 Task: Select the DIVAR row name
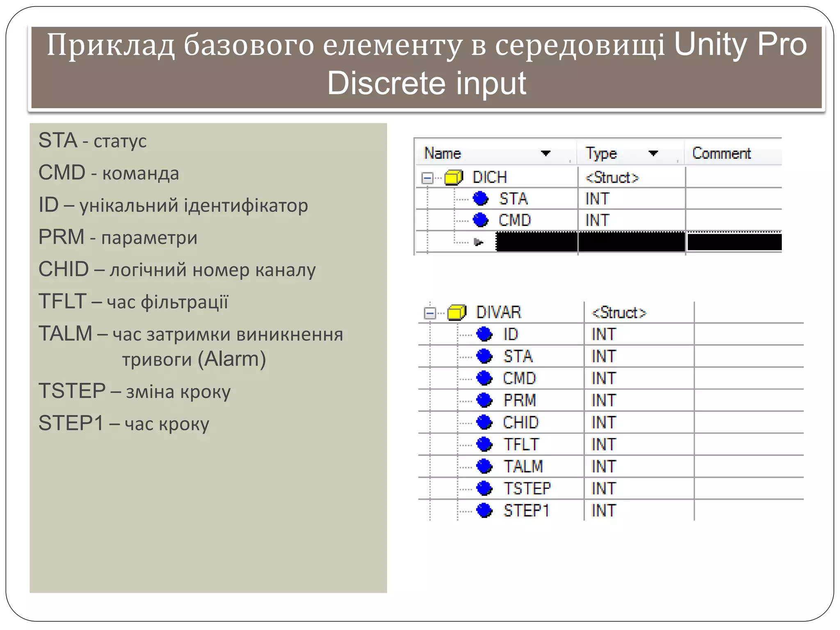click(498, 313)
